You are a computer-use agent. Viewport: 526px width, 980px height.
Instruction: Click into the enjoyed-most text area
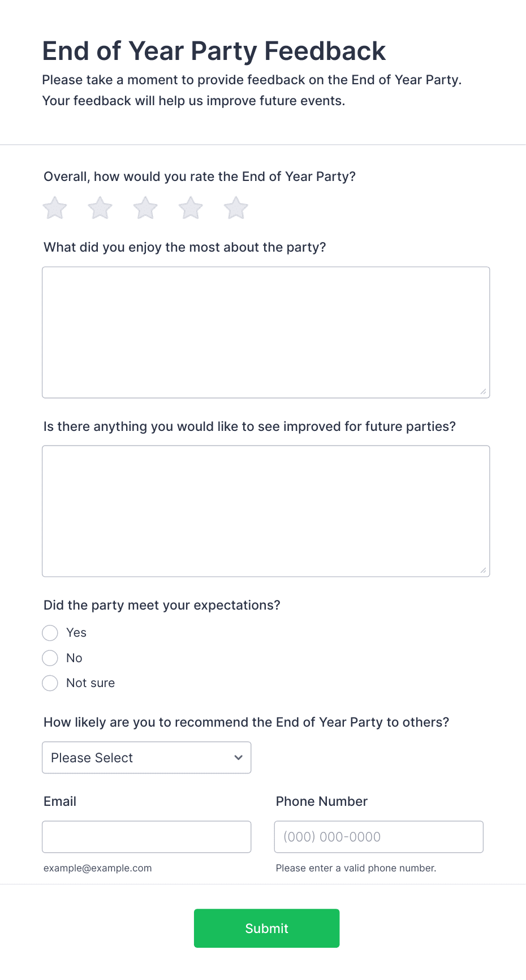(x=266, y=333)
